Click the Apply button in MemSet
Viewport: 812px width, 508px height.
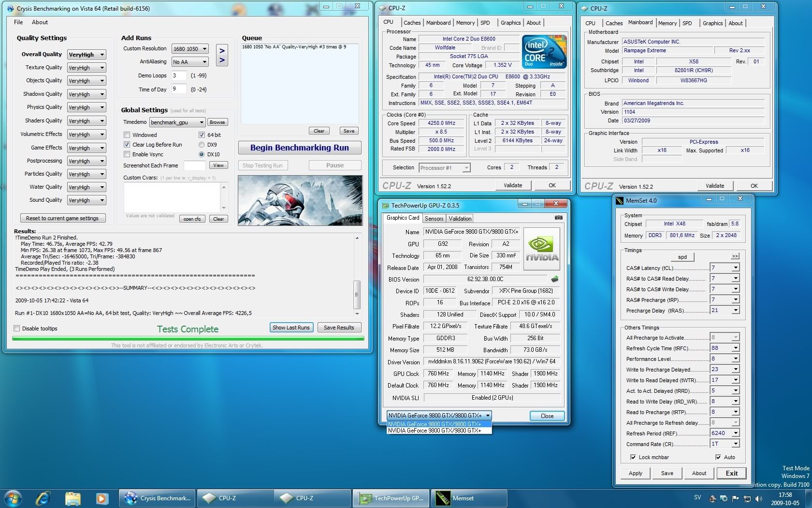[x=636, y=473]
